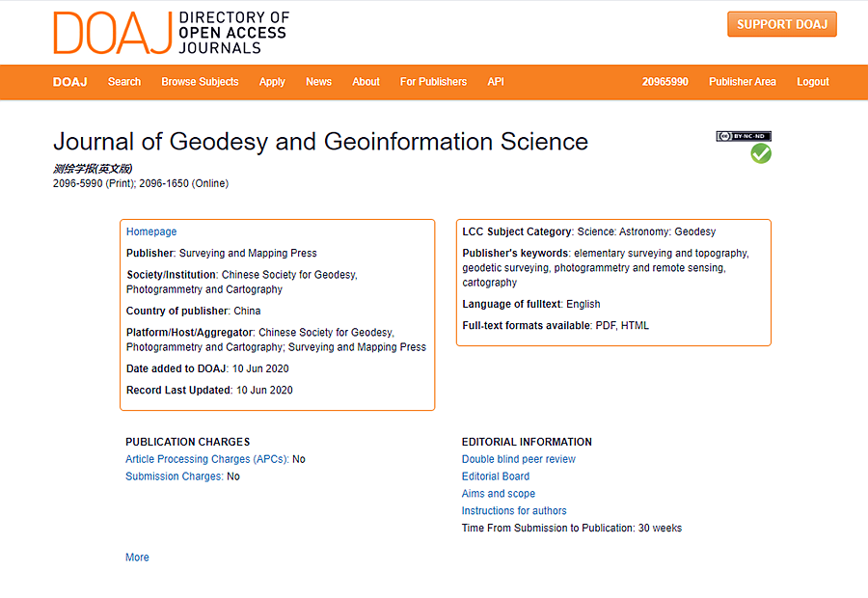The height and width of the screenshot is (598, 868).
Task: Visit the journal Homepage link
Action: (x=151, y=231)
